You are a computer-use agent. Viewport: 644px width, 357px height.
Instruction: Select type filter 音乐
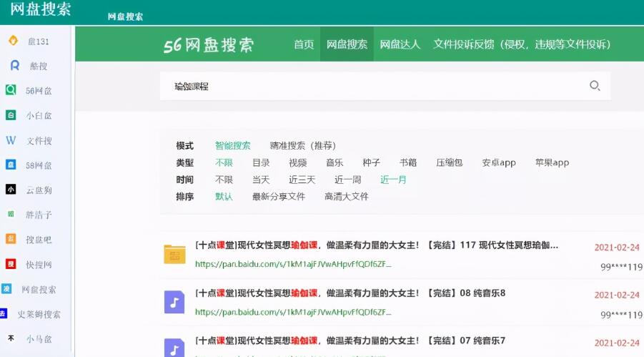[x=335, y=162]
